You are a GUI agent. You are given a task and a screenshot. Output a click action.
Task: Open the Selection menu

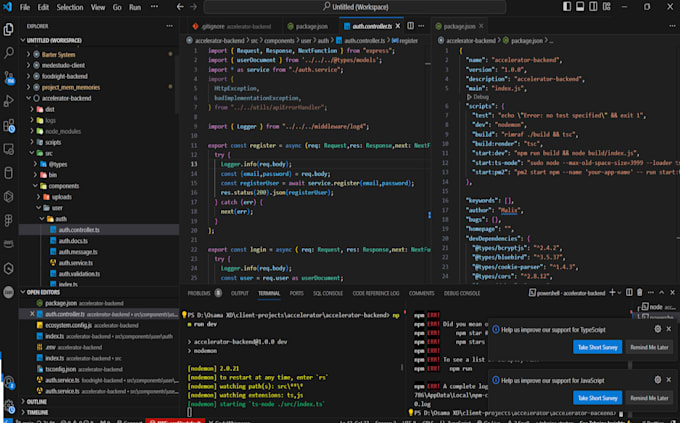[x=70, y=7]
